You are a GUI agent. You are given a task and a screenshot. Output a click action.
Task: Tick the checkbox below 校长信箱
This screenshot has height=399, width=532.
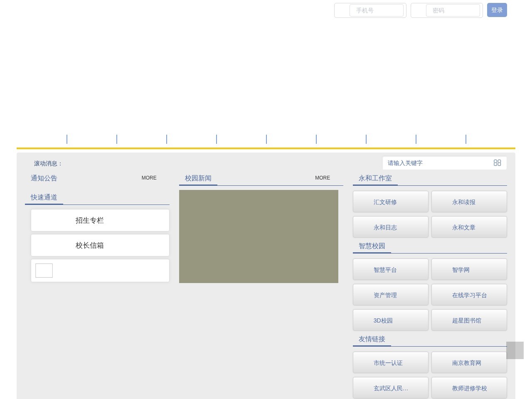click(x=44, y=270)
